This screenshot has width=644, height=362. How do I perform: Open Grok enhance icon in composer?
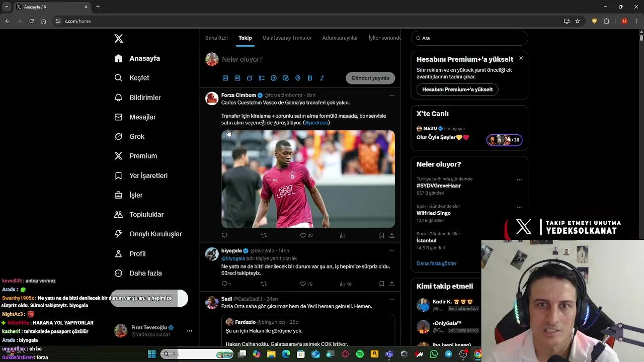coord(250,78)
